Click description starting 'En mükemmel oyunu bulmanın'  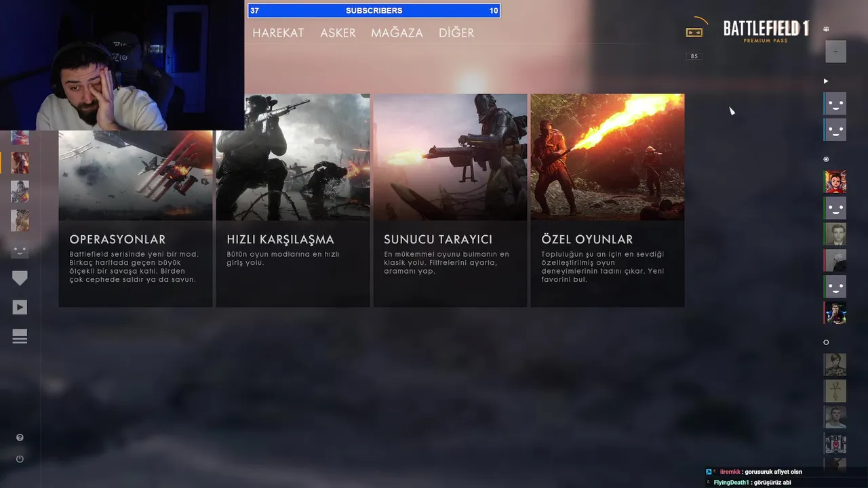(446, 262)
